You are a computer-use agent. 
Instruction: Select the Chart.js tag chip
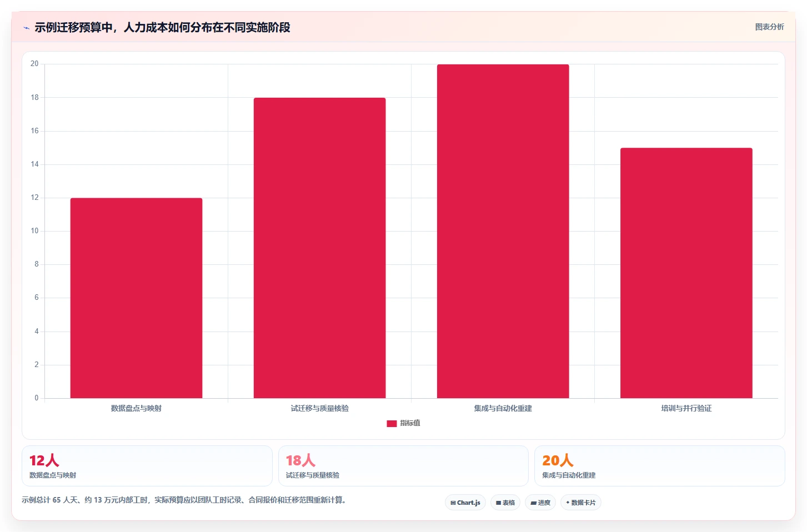coord(465,503)
